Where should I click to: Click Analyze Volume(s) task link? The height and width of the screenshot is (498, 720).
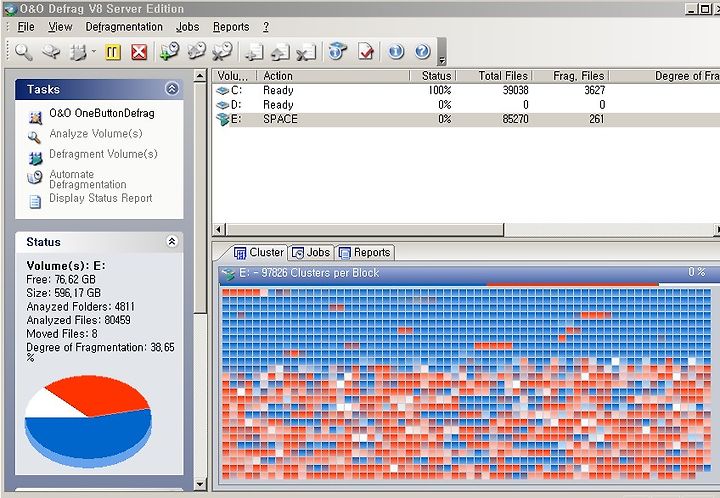pyautogui.click(x=96, y=134)
